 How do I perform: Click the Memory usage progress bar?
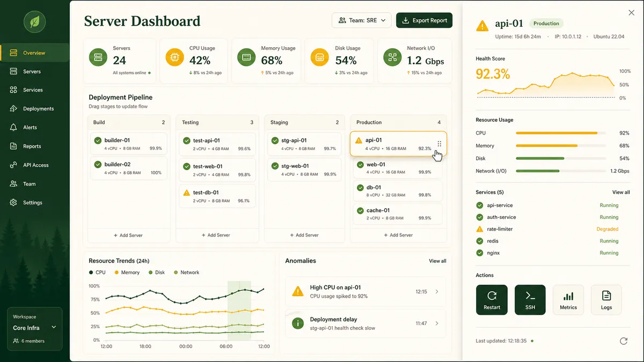[x=561, y=145]
